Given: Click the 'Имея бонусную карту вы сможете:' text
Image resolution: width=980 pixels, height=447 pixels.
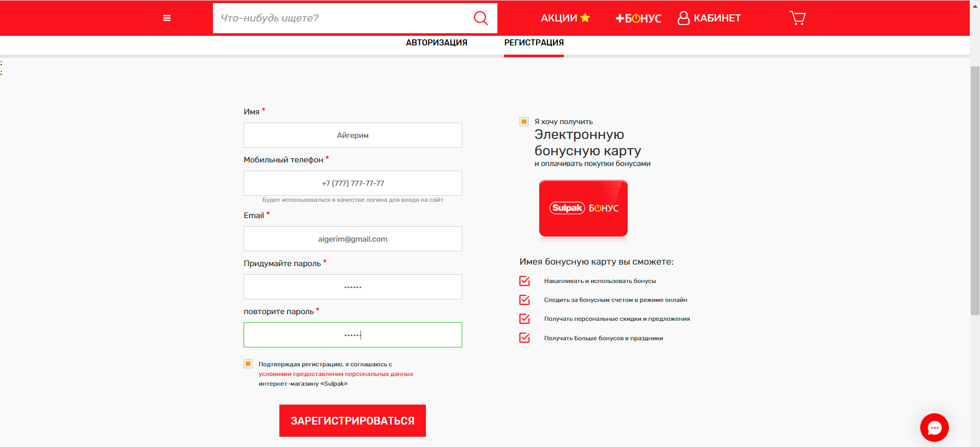Looking at the screenshot, I should point(596,262).
